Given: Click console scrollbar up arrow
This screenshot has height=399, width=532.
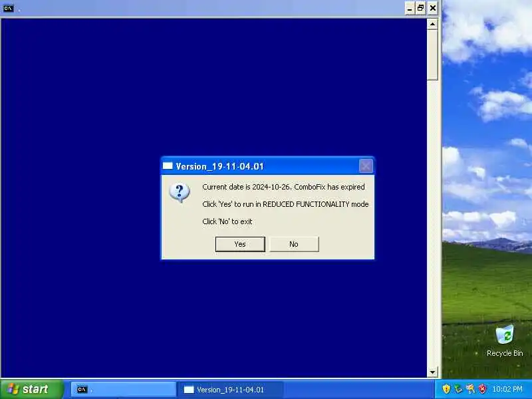Looking at the screenshot, I should tap(432, 24).
